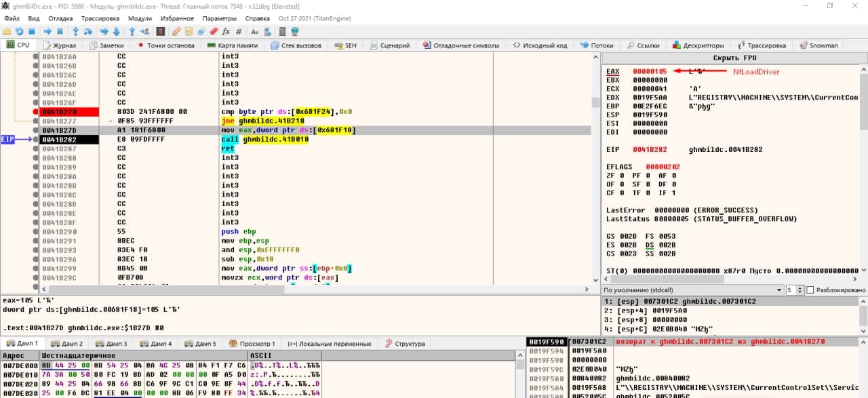Open the Ссылки tab

642,45
